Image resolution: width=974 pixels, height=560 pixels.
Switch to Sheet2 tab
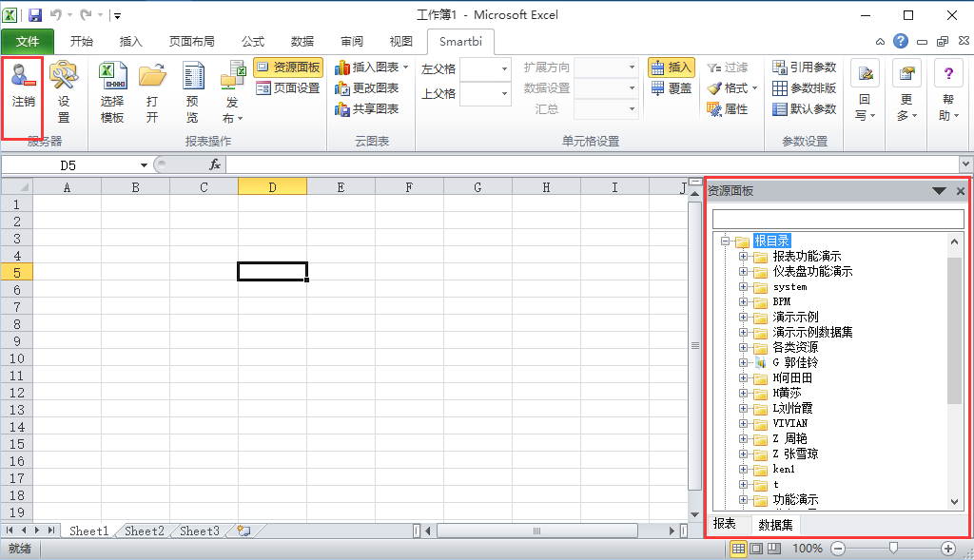[x=145, y=531]
